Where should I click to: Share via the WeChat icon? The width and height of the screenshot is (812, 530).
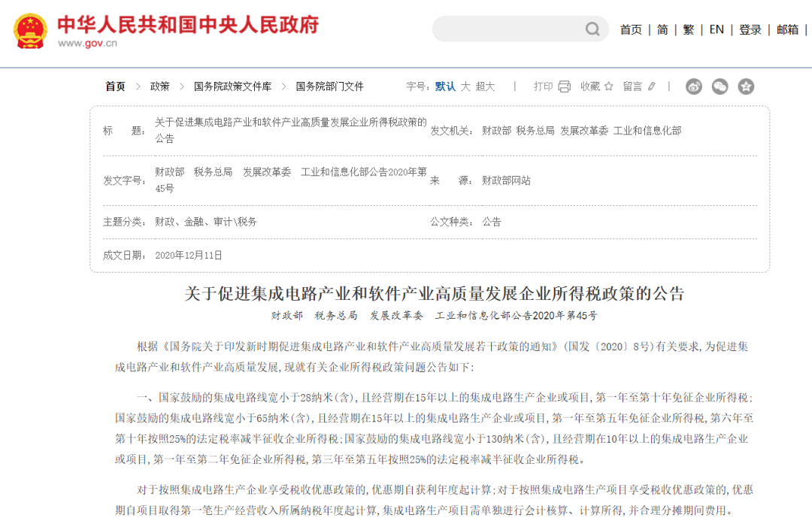(720, 86)
